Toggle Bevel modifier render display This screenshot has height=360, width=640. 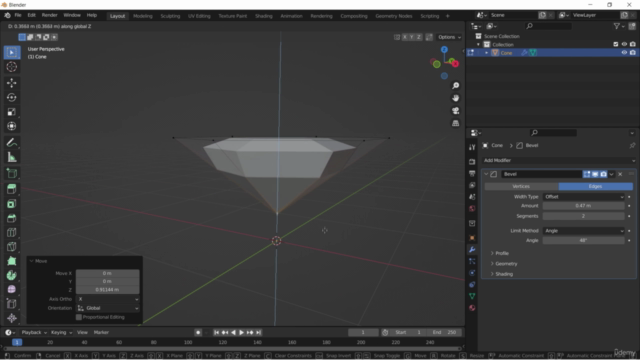(603, 174)
